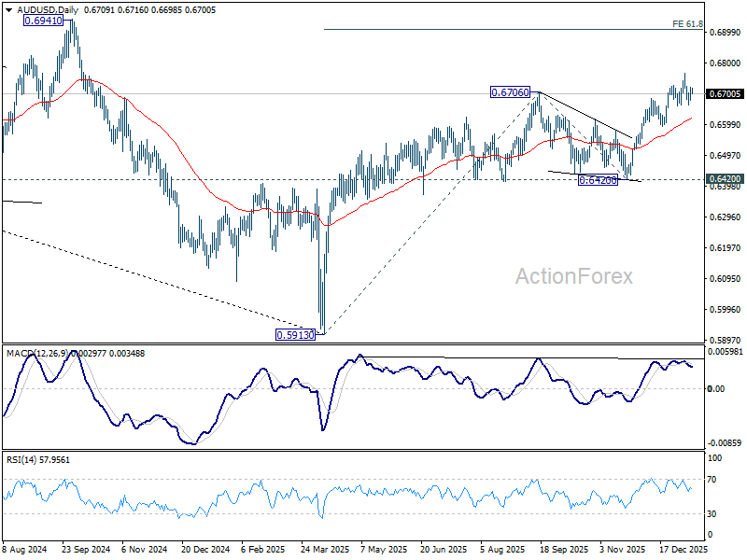Select the 0.69410 high price label
This screenshot has height=560, width=747.
click(x=43, y=20)
